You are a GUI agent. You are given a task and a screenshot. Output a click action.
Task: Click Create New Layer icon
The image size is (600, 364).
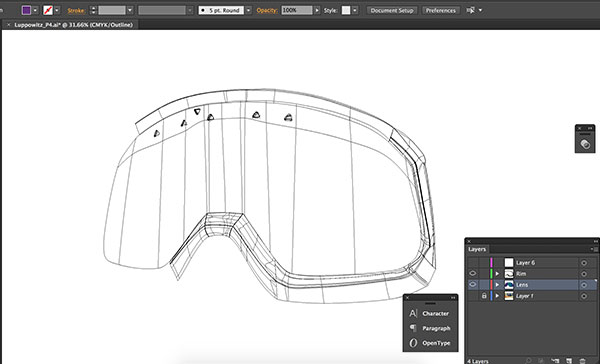(x=569, y=361)
